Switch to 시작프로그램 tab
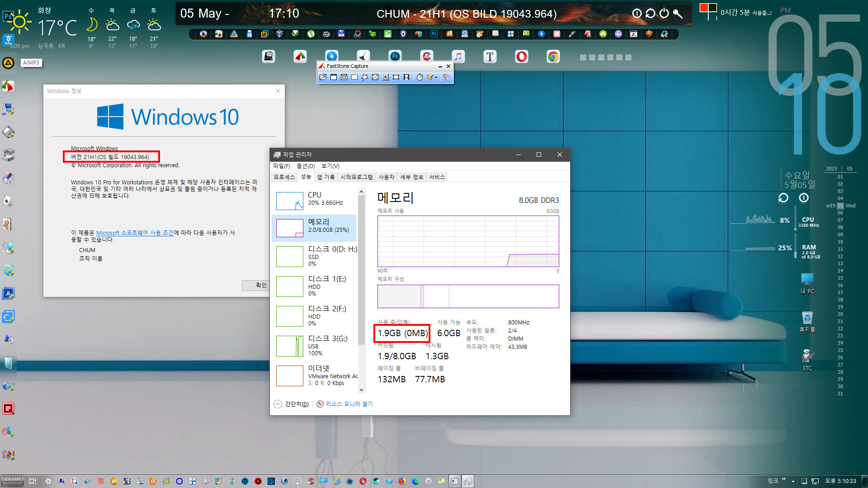Screen dimensions: 868x488 [357, 177]
